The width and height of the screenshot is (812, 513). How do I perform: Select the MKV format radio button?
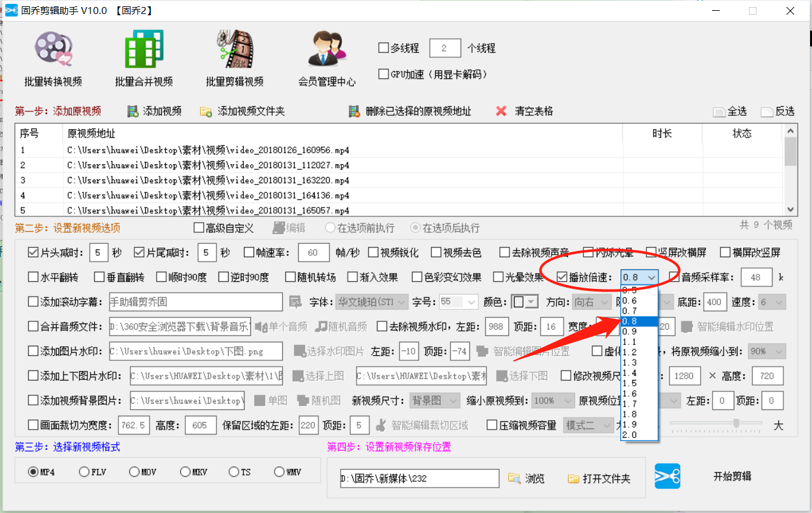(185, 472)
